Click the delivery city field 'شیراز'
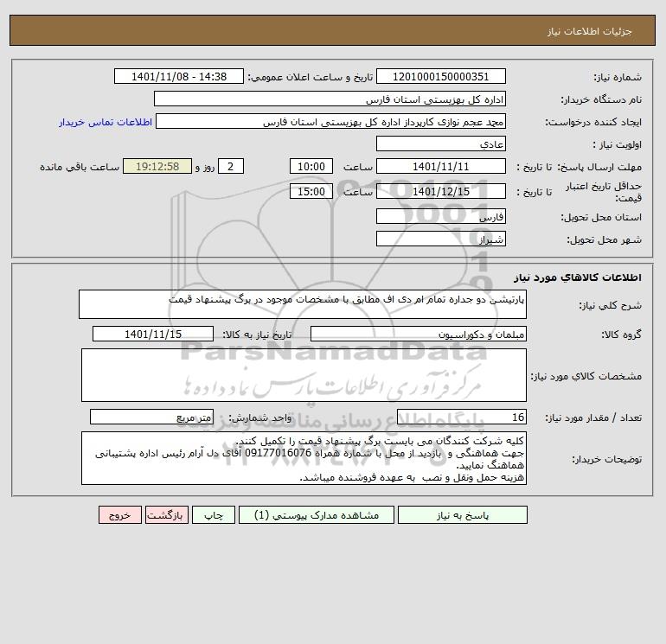The image size is (666, 644). tap(441, 239)
